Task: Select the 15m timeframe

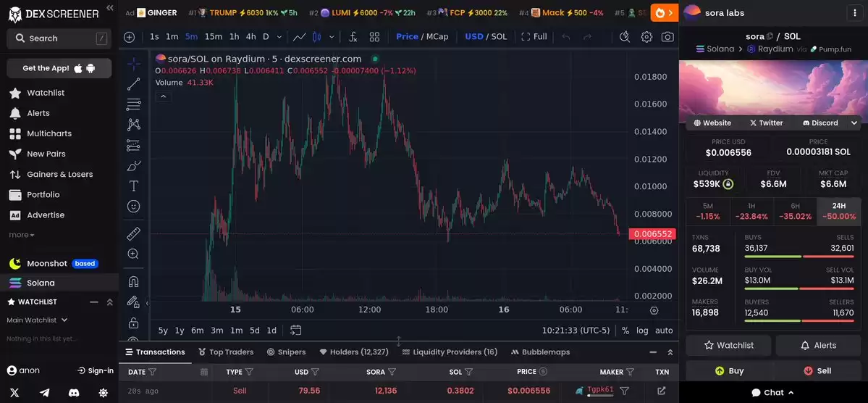Action: [213, 36]
